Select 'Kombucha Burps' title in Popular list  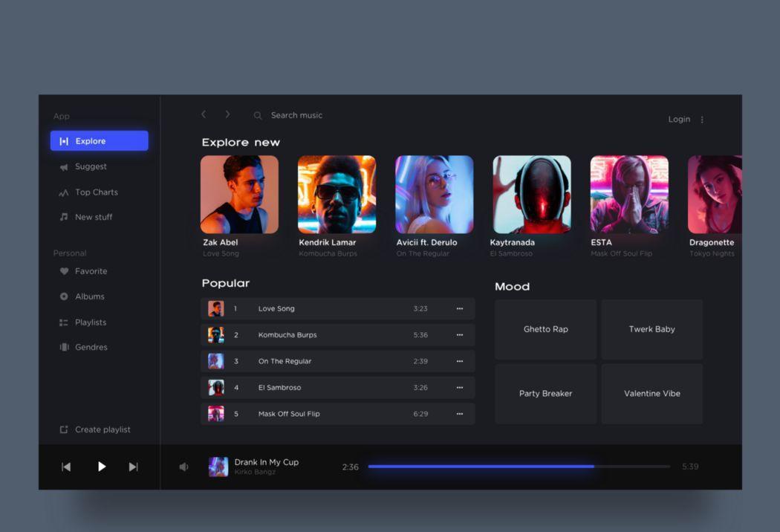pyautogui.click(x=287, y=335)
